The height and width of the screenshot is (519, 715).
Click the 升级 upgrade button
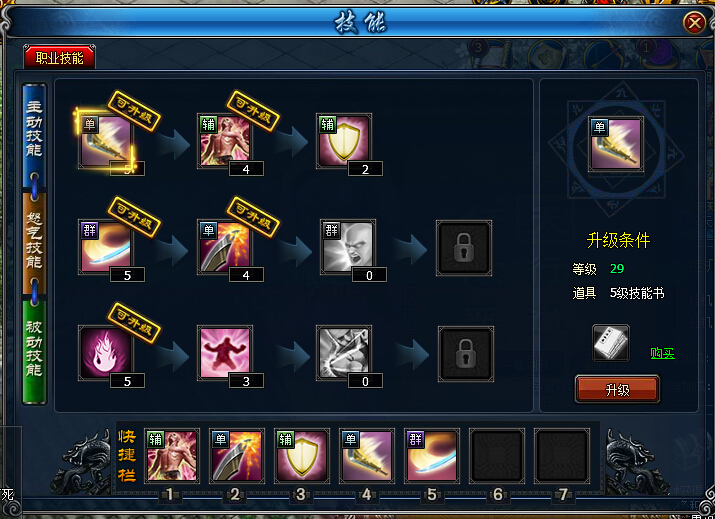tap(617, 389)
